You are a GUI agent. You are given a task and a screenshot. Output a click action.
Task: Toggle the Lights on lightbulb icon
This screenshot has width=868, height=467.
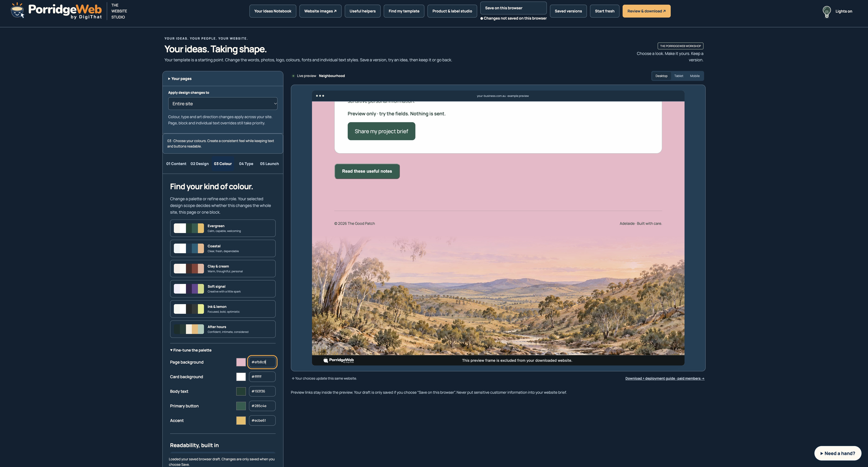click(x=827, y=11)
